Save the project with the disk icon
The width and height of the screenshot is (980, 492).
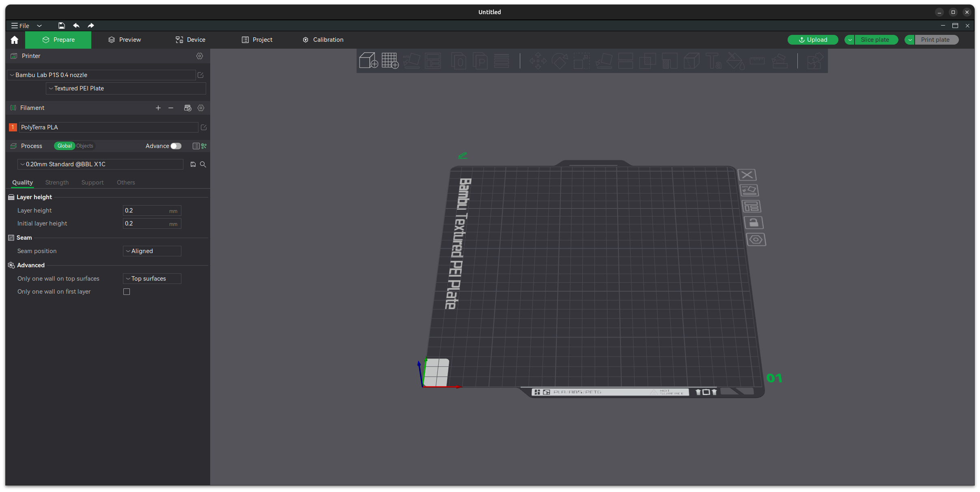point(61,26)
